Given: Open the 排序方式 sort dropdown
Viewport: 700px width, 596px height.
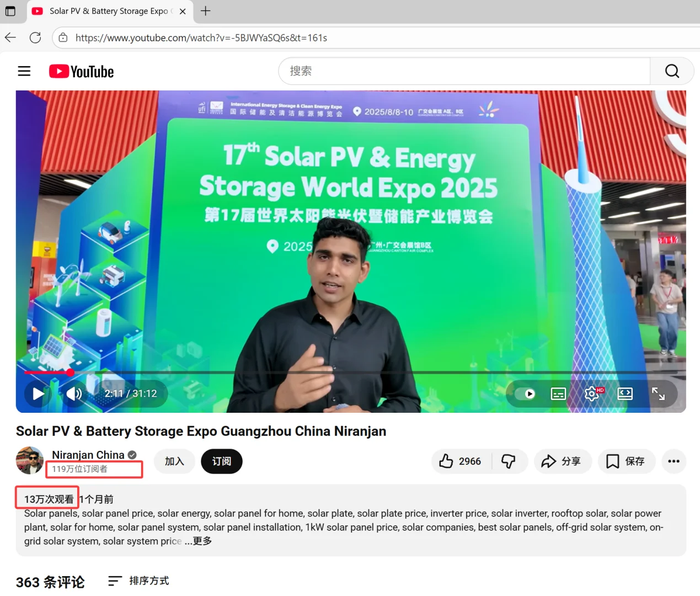Looking at the screenshot, I should [x=139, y=581].
